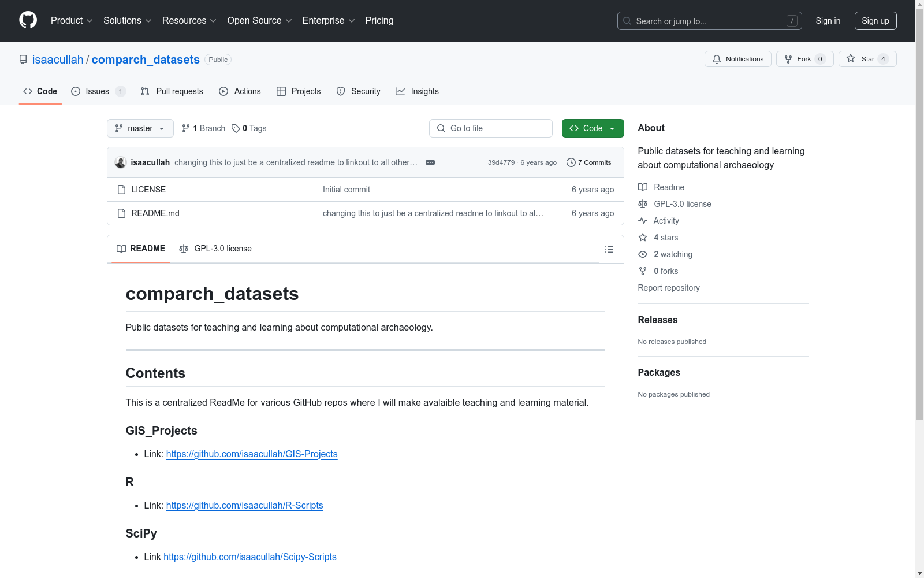Open commit history clock icon
924x578 pixels.
click(x=571, y=162)
